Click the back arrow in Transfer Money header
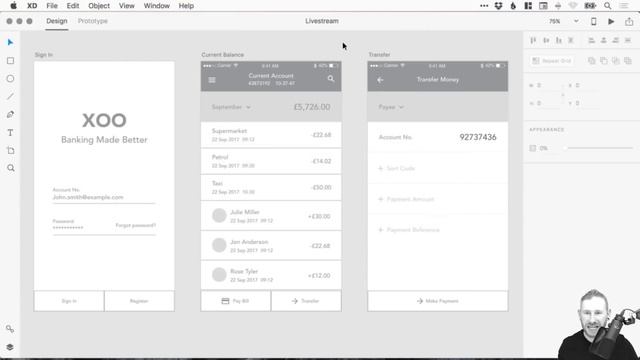Image resolution: width=640 pixels, height=360 pixels. click(380, 80)
